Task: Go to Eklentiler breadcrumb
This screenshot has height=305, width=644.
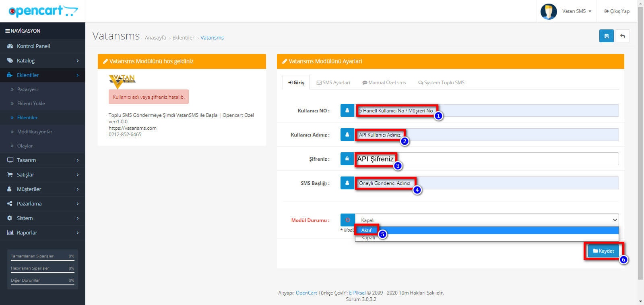Action: point(183,37)
